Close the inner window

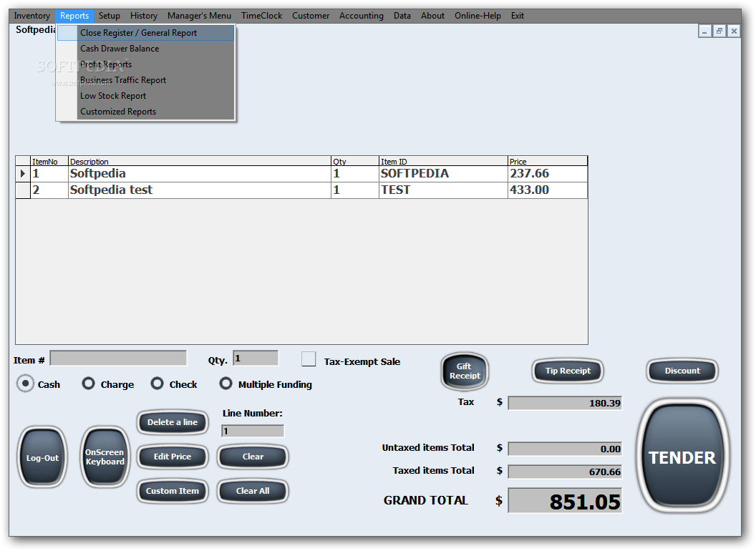[733, 31]
